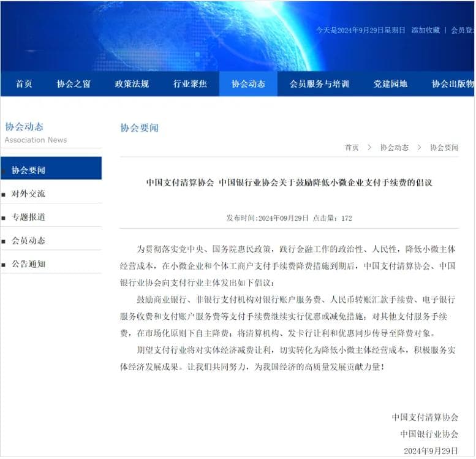This screenshot has width=476, height=459.
Task: Click the 点击量：172 view count
Action: coord(333,218)
